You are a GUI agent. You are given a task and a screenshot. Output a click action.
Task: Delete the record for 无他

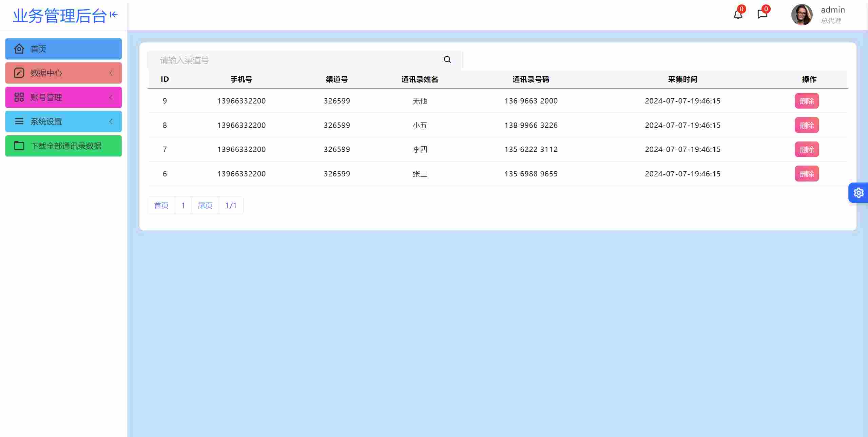(807, 101)
